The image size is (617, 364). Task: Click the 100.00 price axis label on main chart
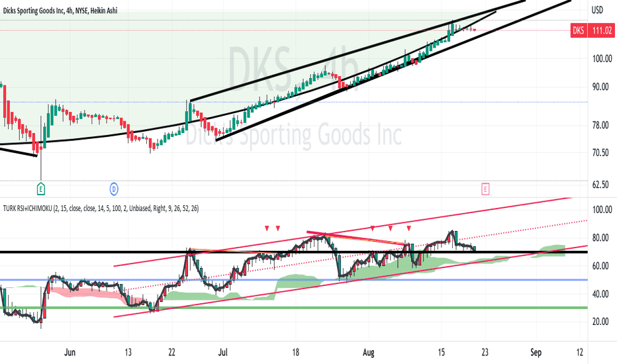(x=602, y=59)
